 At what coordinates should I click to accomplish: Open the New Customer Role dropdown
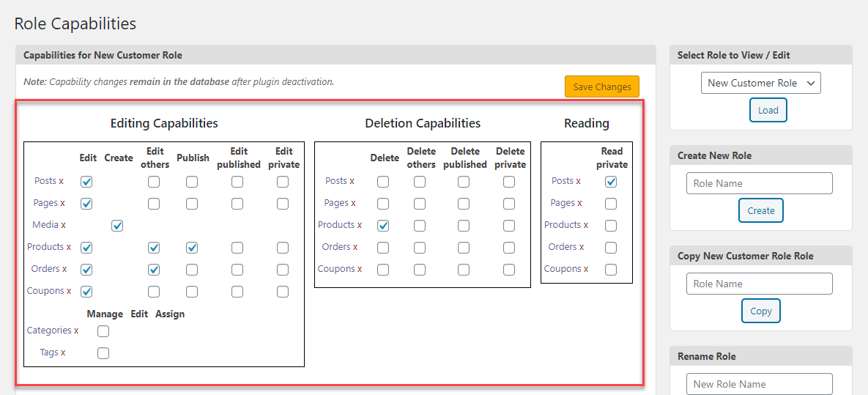pyautogui.click(x=760, y=83)
